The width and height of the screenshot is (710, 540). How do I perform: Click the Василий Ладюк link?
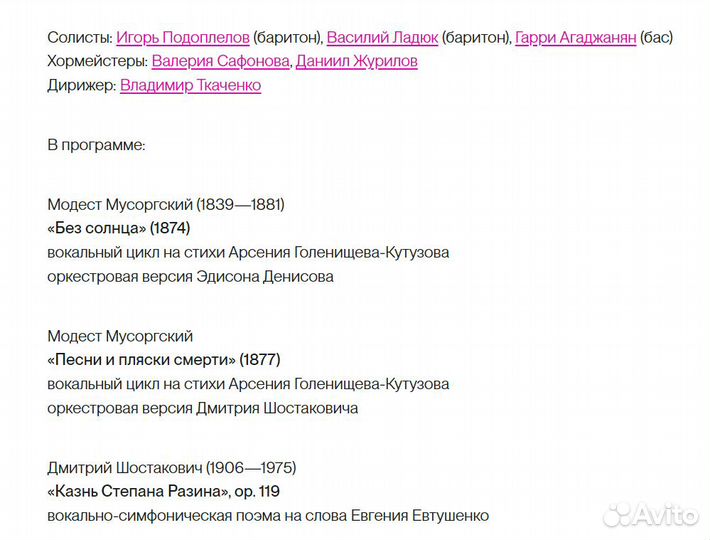(x=382, y=38)
